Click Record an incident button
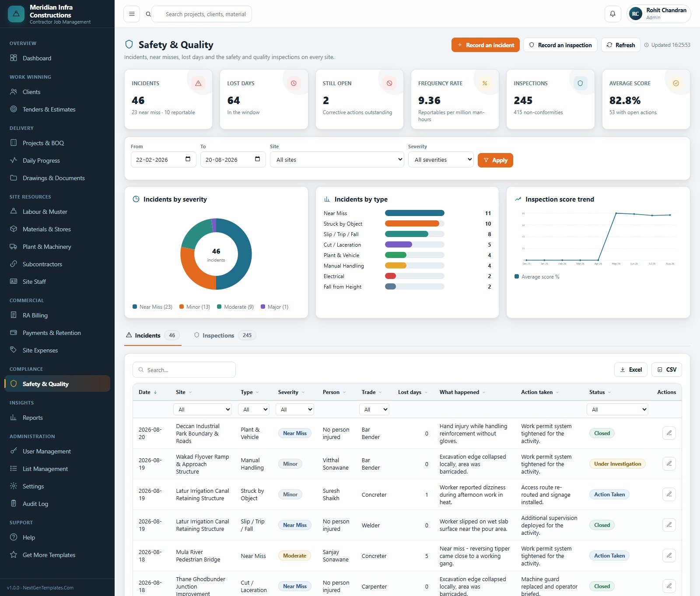Image resolution: width=700 pixels, height=596 pixels. 486,45
